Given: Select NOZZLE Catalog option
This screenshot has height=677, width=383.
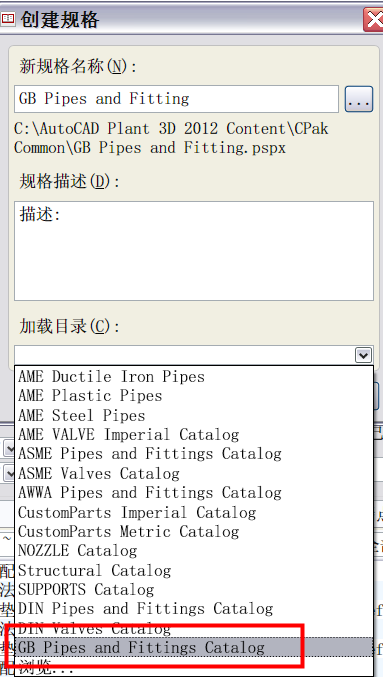Looking at the screenshot, I should click(194, 550).
